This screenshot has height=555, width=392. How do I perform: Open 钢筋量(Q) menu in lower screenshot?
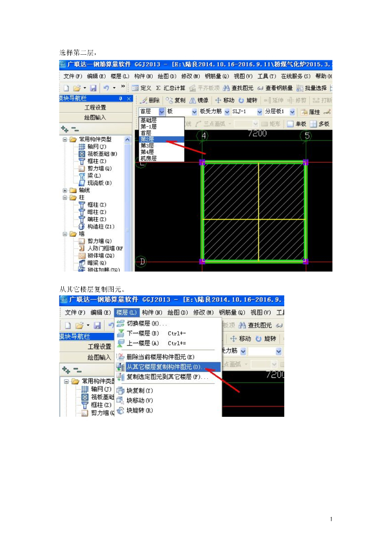[x=232, y=312]
